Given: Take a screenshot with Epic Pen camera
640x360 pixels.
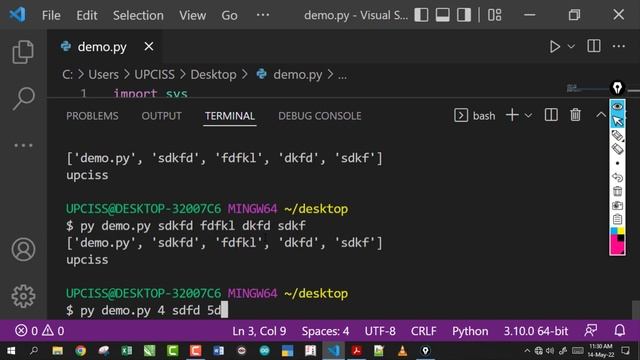Looking at the screenshot, I should (x=617, y=205).
